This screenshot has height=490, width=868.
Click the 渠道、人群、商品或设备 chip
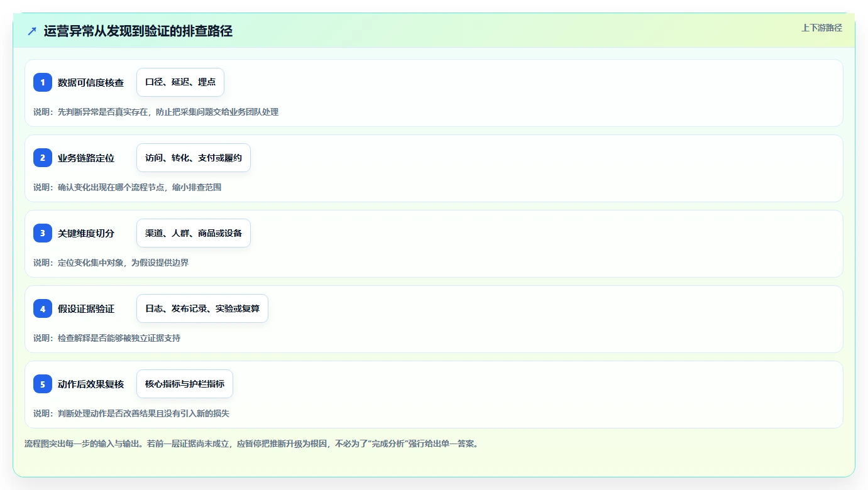[194, 233]
